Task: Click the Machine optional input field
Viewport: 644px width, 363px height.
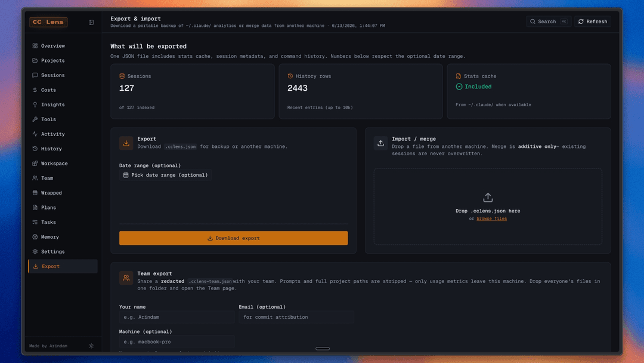Action: (x=177, y=342)
